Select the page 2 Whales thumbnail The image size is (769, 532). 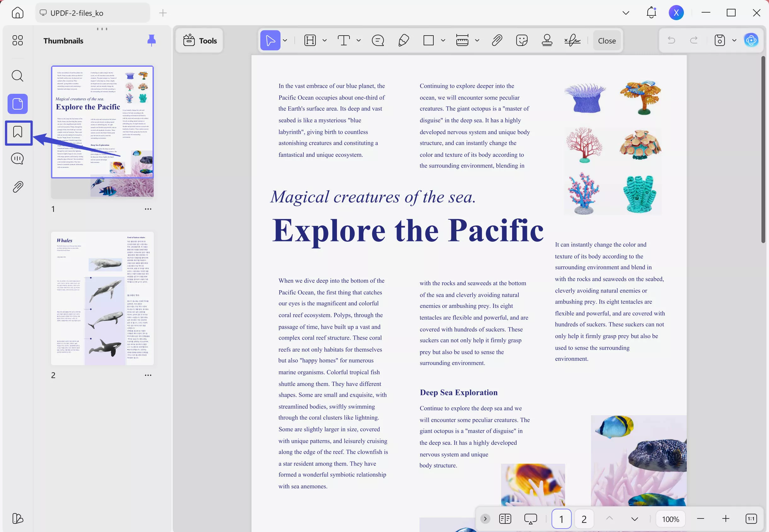pos(102,298)
